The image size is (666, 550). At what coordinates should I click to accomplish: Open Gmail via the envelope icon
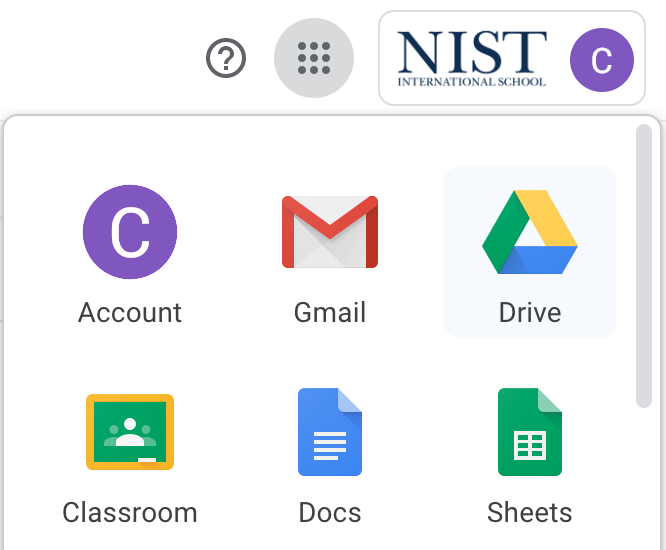tap(330, 232)
